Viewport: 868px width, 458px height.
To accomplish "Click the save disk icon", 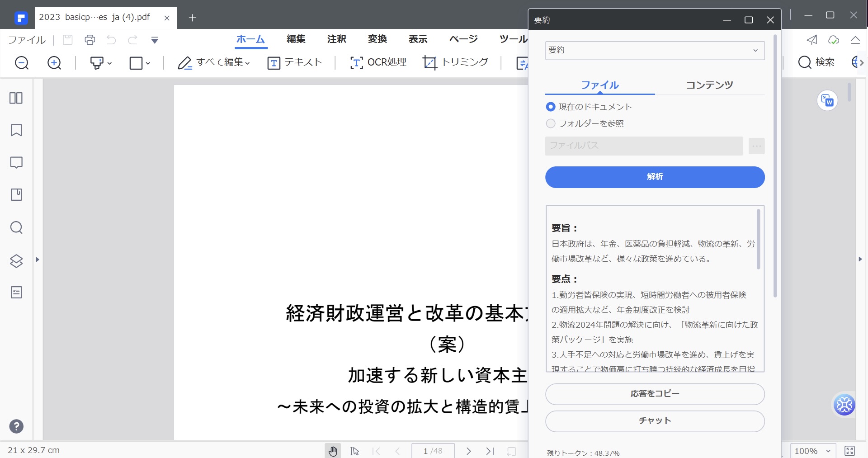I will (x=67, y=40).
